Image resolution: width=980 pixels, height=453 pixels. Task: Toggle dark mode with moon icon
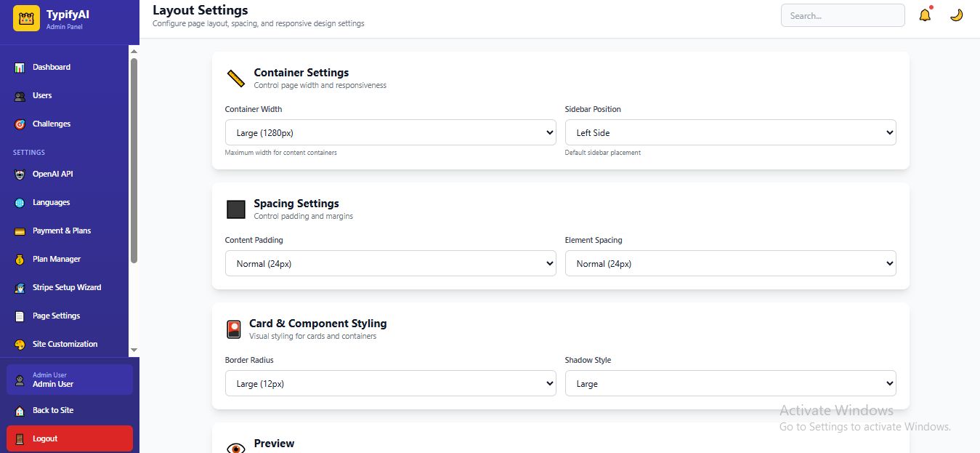pyautogui.click(x=956, y=15)
